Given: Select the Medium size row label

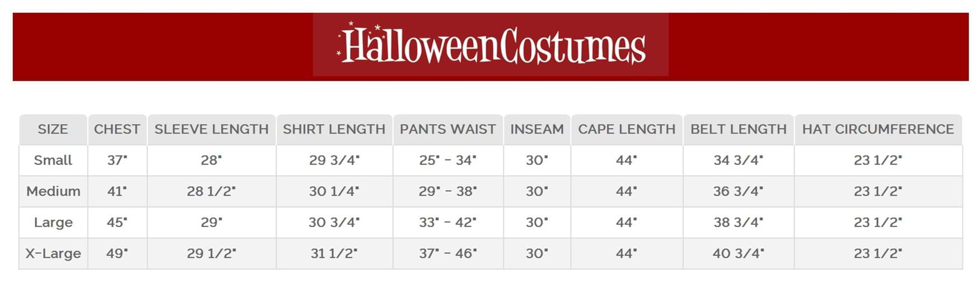Looking at the screenshot, I should (53, 192).
